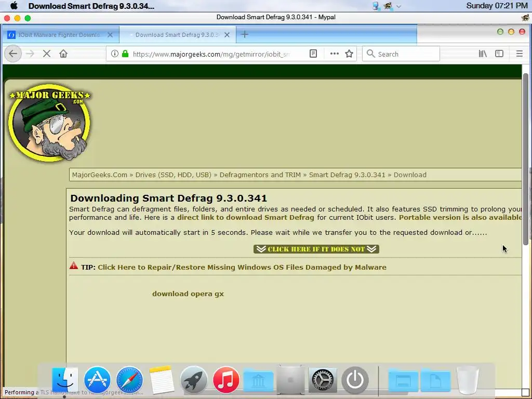This screenshot has width=532, height=399.
Task: Close the Download Smart Defrag tab
Action: (227, 35)
